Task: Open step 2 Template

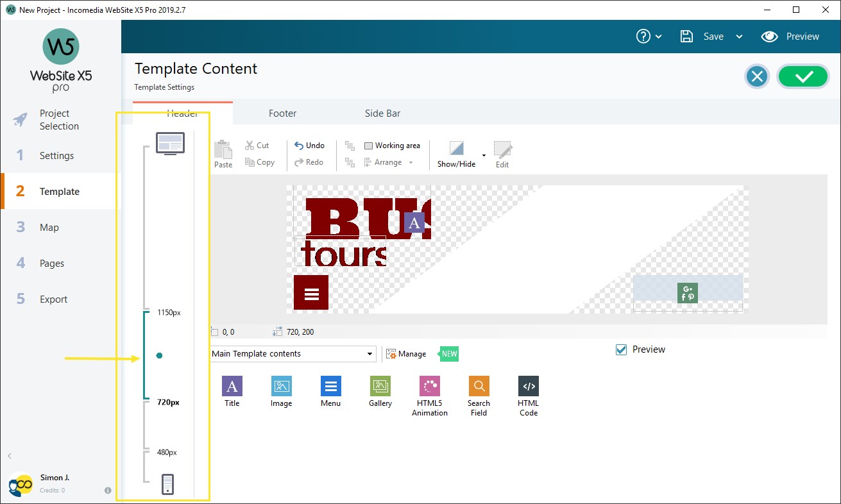Action: (x=60, y=192)
